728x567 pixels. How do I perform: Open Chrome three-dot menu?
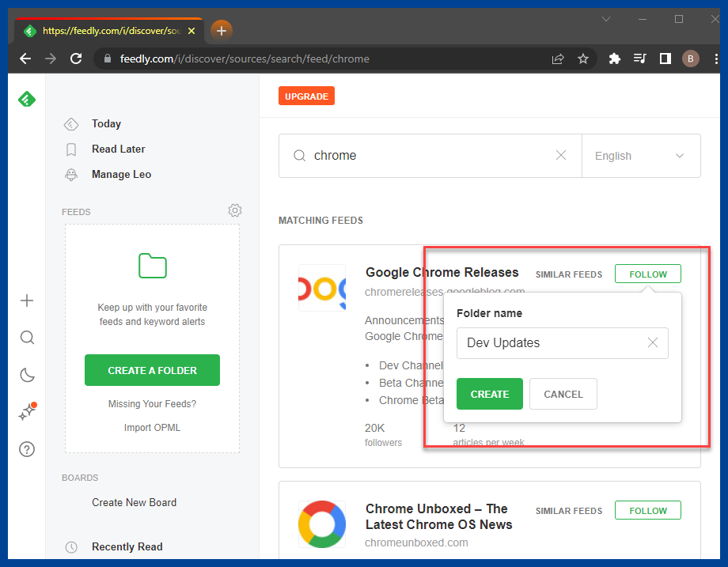click(716, 59)
